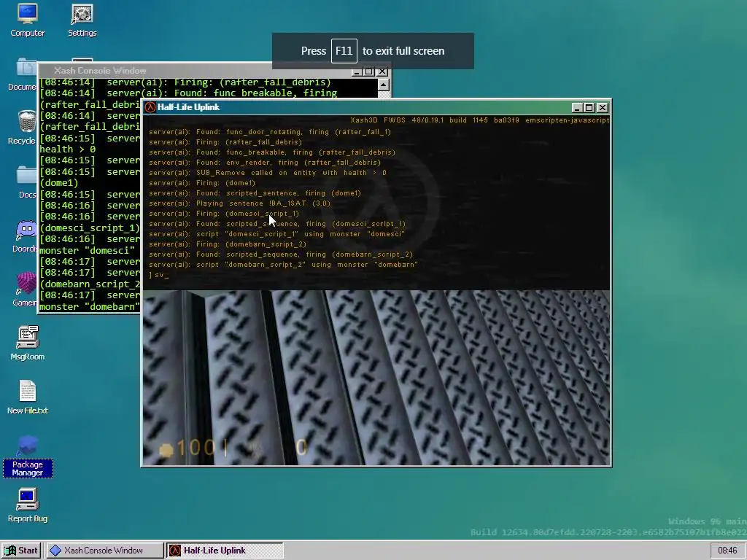This screenshot has width=747, height=560.
Task: Minimize the Xash Console Window
Action: coord(356,71)
